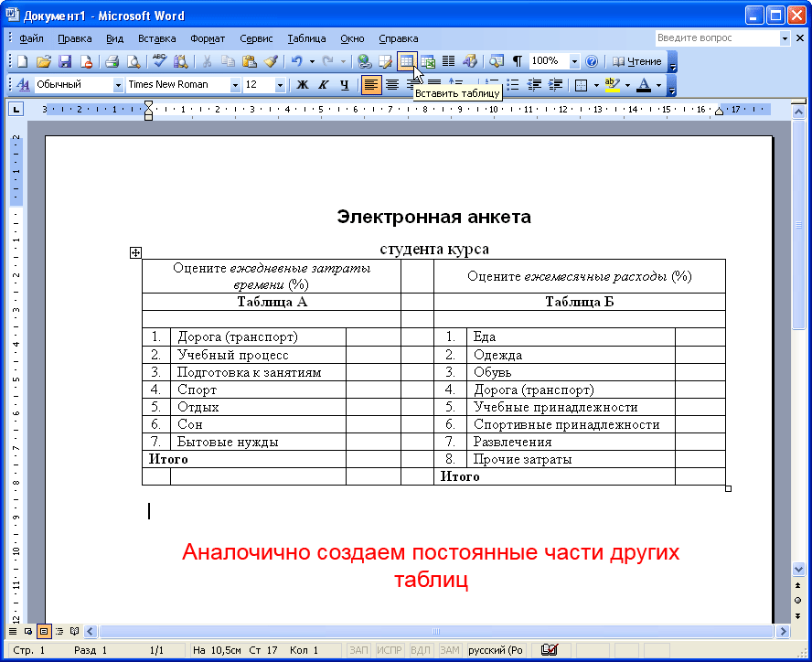Open Print Preview magnifier icon

click(x=134, y=61)
